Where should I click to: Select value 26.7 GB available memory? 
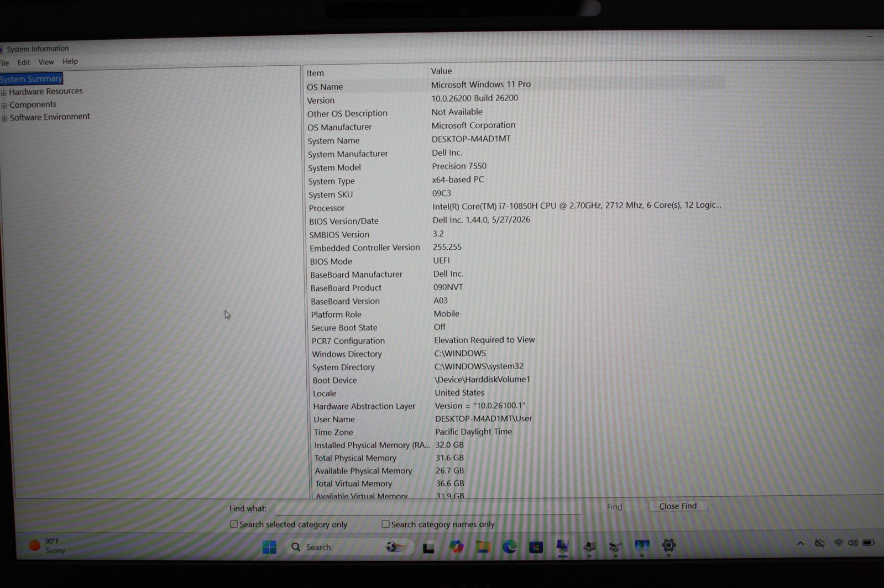pyautogui.click(x=449, y=470)
